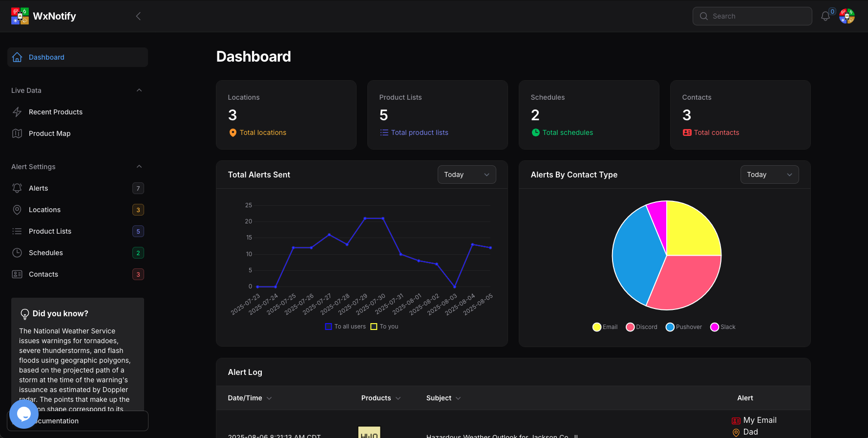Viewport: 868px width, 438px height.
Task: Click the Total product lists link
Action: click(x=419, y=132)
